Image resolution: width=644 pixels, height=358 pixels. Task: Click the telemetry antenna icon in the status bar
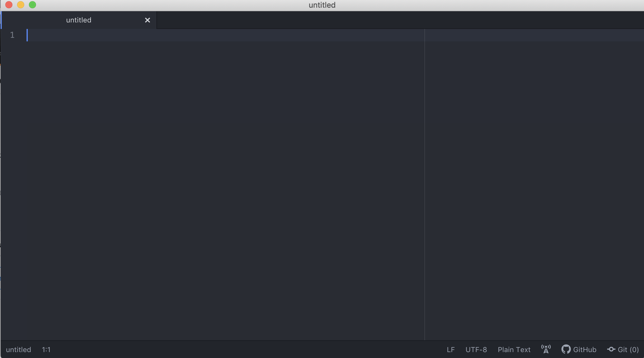pyautogui.click(x=546, y=349)
